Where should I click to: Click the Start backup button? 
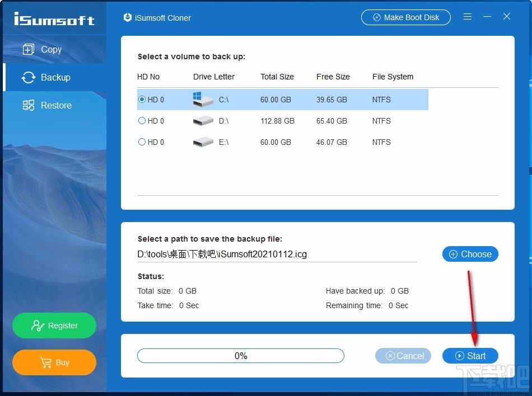point(470,356)
